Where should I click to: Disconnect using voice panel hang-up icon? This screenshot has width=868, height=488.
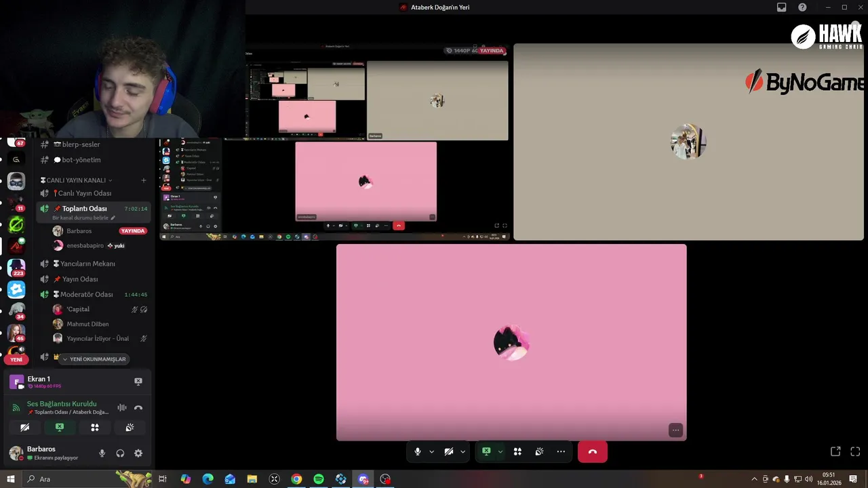(138, 407)
